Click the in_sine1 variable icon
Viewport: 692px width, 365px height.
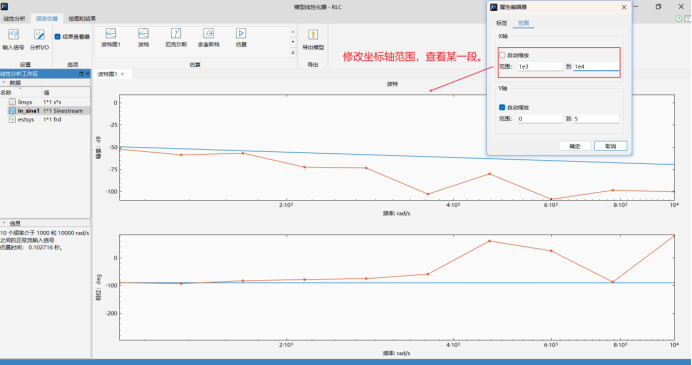[x=12, y=111]
